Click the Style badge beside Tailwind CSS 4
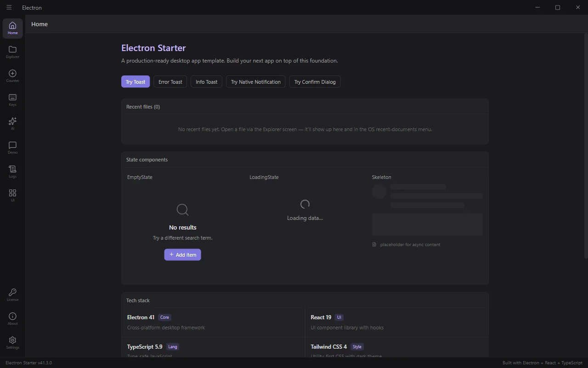Image resolution: width=588 pixels, height=368 pixels. [357, 347]
